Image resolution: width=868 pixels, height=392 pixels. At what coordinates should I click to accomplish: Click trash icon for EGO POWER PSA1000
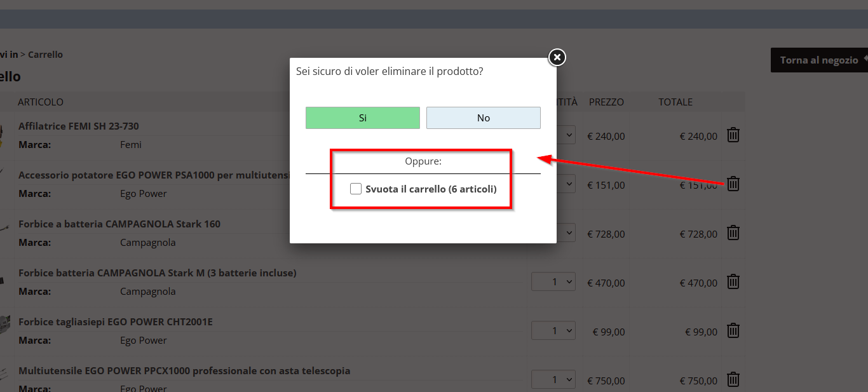pos(733,184)
